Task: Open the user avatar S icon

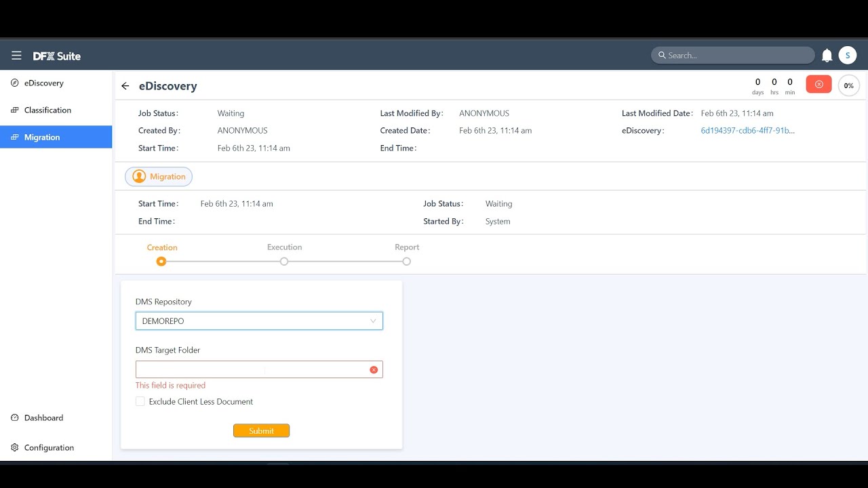Action: (x=847, y=56)
